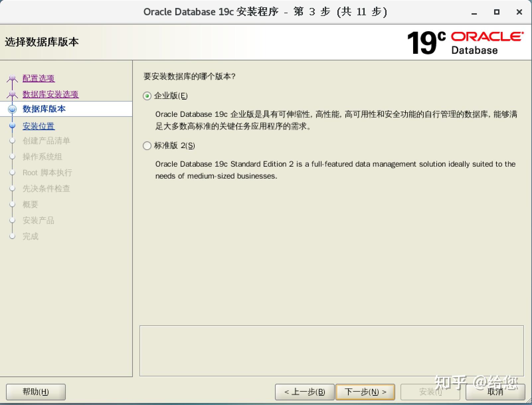Click the empty message panel above the buttons
The height and width of the screenshot is (405, 532).
[332, 350]
